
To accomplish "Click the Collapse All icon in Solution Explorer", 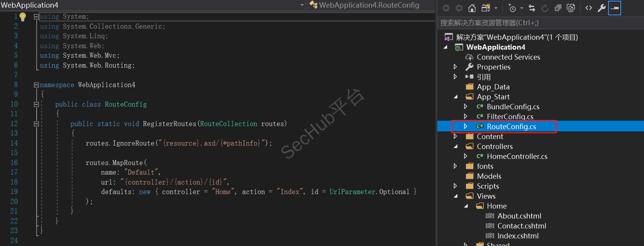I will click(x=558, y=8).
